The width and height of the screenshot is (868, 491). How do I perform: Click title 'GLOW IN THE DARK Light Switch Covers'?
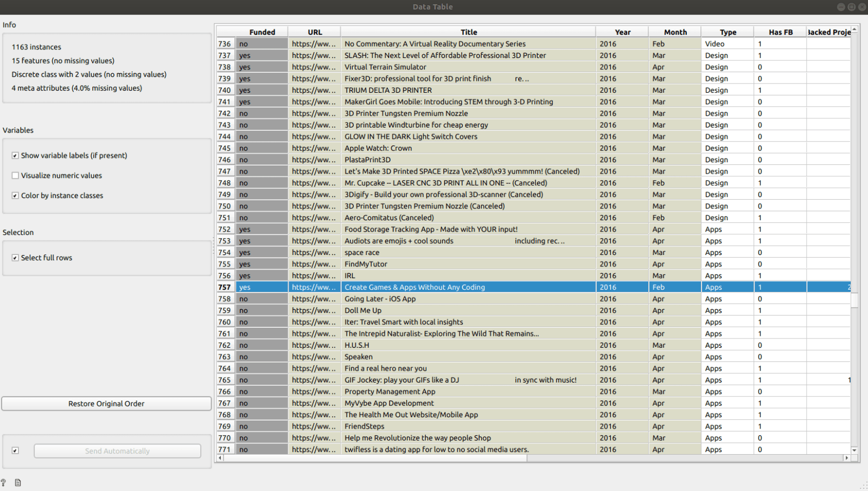pos(411,137)
